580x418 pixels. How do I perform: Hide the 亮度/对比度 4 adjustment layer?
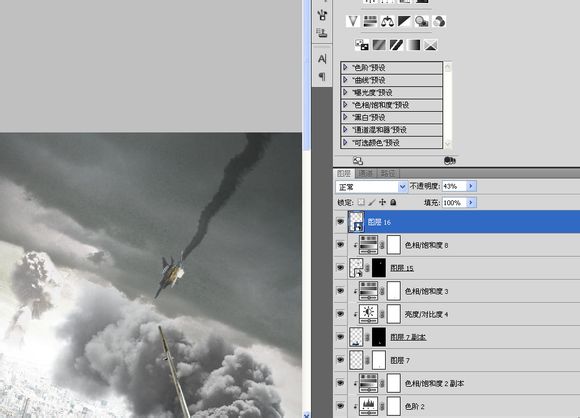click(340, 314)
